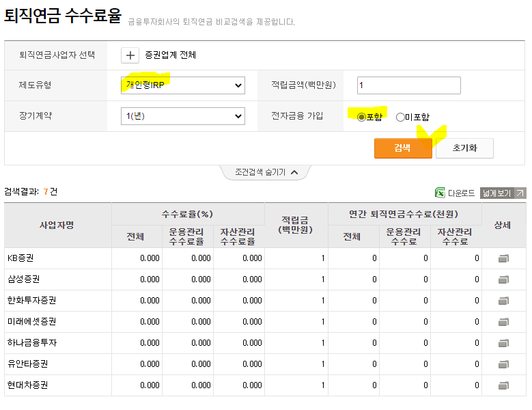The height and width of the screenshot is (410, 532).
Task: Open detail icon for 유안타증권 row
Action: coord(503,364)
